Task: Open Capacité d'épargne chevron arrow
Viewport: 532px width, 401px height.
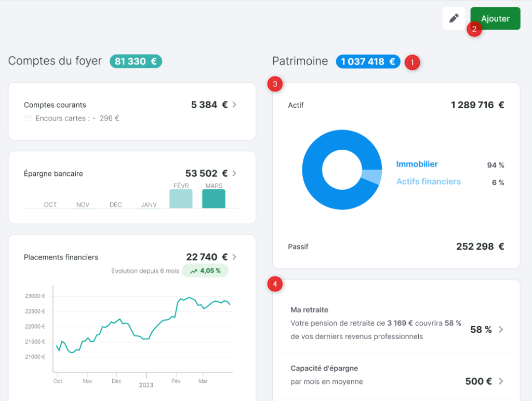Action: 501,381
